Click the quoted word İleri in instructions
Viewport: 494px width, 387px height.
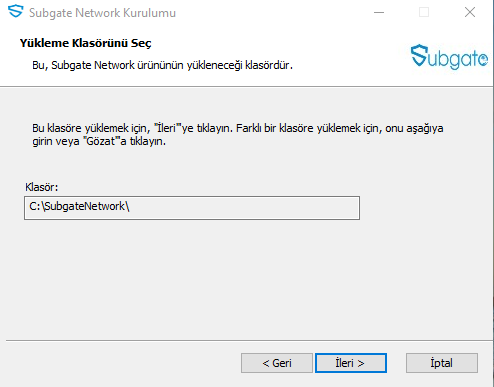click(x=166, y=128)
